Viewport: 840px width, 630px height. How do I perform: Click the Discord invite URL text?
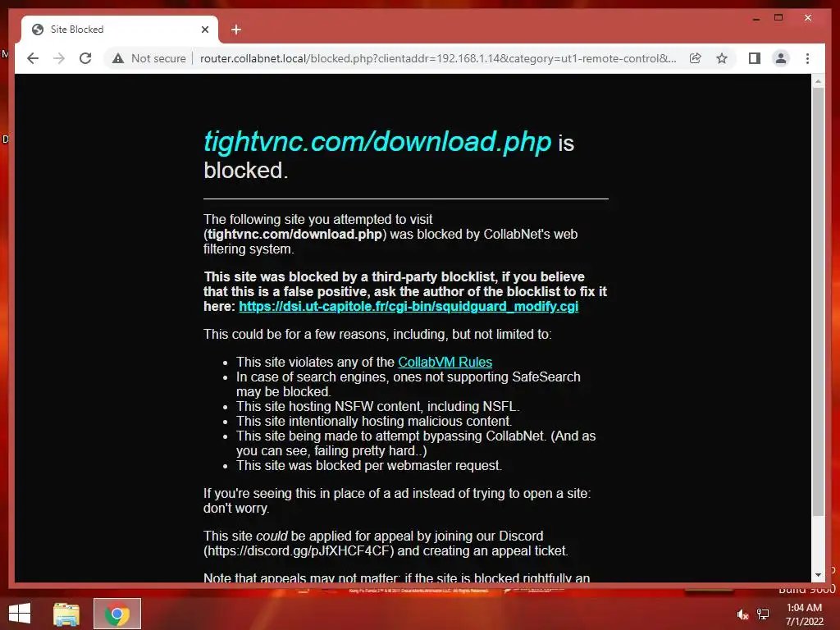click(x=299, y=550)
